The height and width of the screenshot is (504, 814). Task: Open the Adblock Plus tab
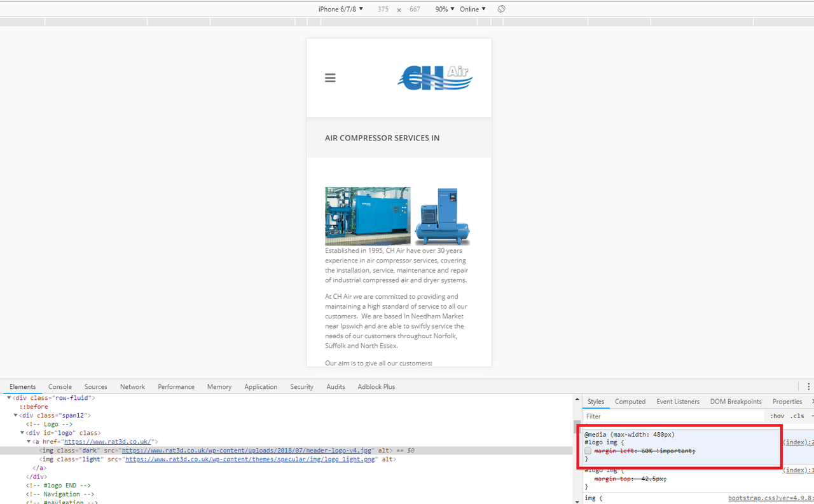point(376,386)
